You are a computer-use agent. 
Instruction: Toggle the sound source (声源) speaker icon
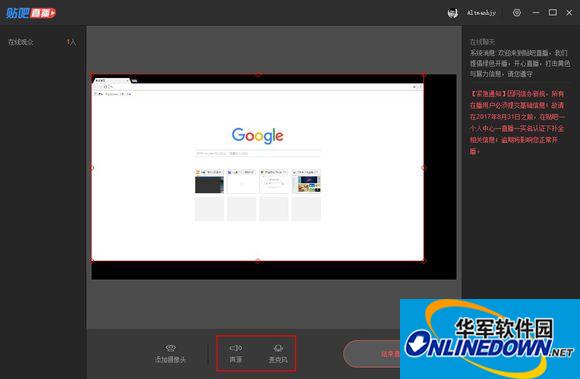point(236,348)
